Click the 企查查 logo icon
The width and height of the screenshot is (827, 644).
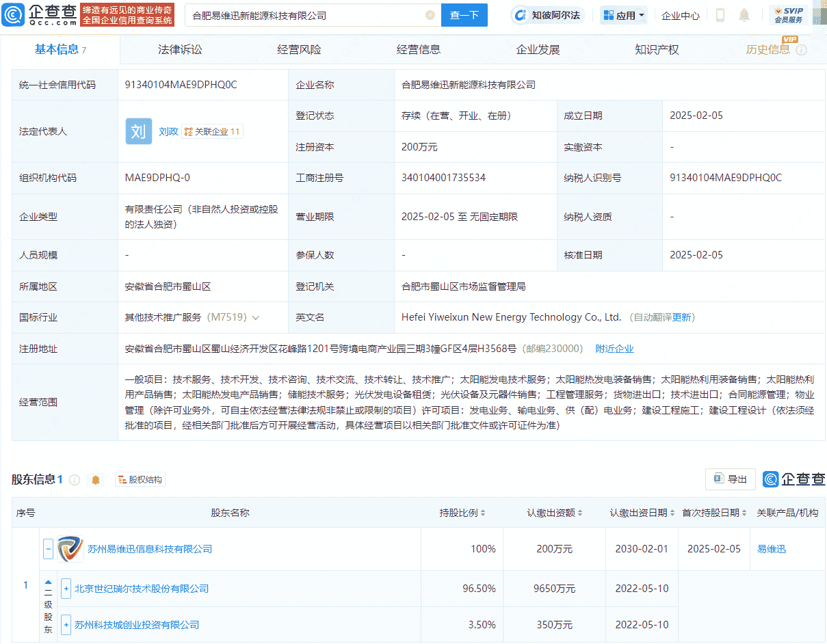tap(11, 14)
